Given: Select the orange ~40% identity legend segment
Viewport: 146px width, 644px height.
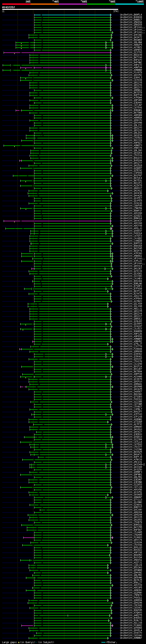Looking at the screenshot, I should point(45,4).
